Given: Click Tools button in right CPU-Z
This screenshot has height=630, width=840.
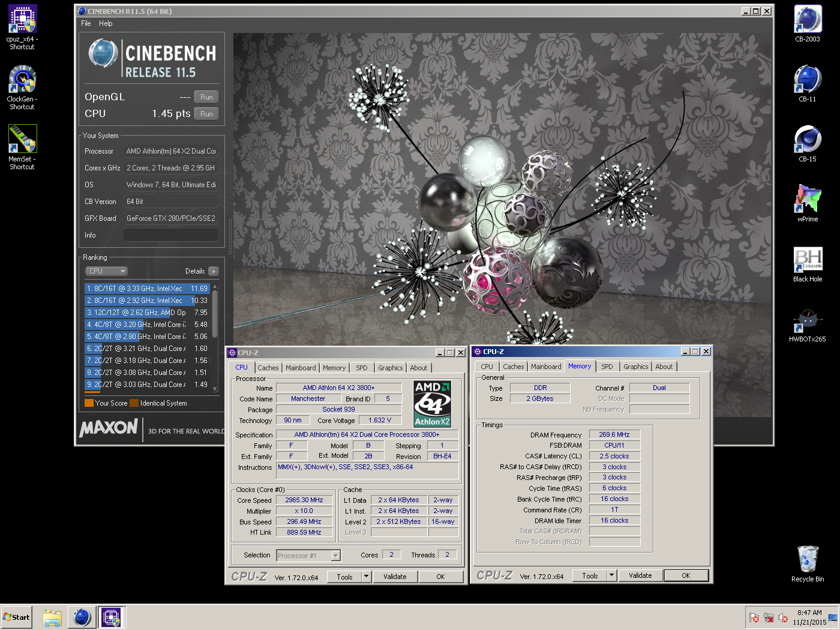Looking at the screenshot, I should 590,575.
